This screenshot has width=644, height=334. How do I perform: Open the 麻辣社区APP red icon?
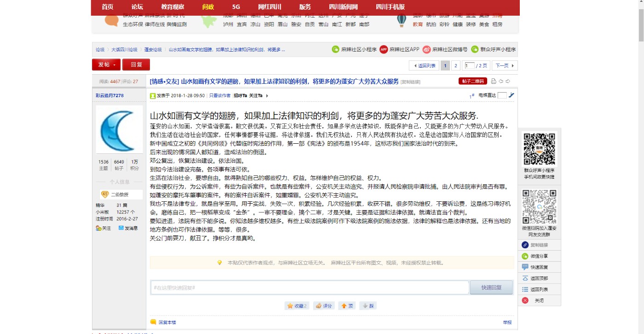coord(384,49)
